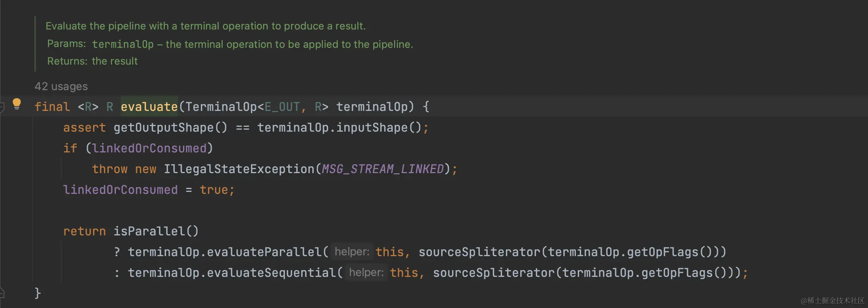Click terminalOp.inputShape() call
Image resolution: width=868 pixels, height=308 pixels.
click(x=339, y=127)
